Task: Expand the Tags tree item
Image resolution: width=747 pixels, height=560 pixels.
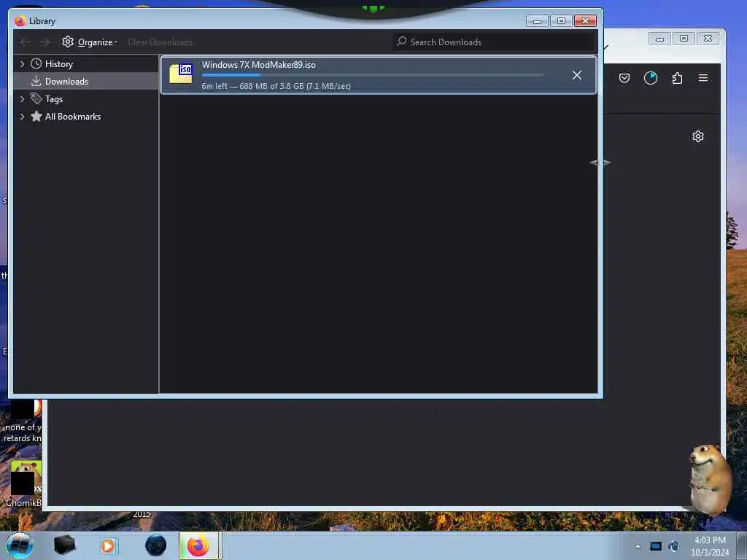Action: (x=22, y=99)
